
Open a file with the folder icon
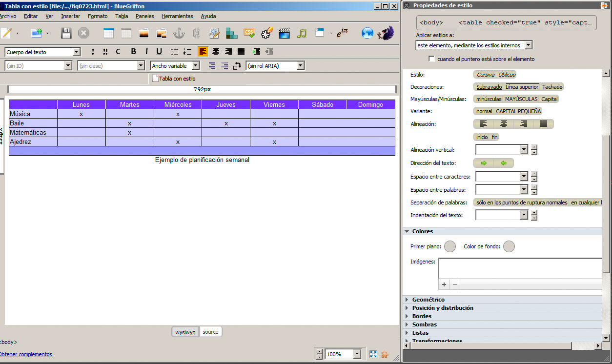pos(37,33)
